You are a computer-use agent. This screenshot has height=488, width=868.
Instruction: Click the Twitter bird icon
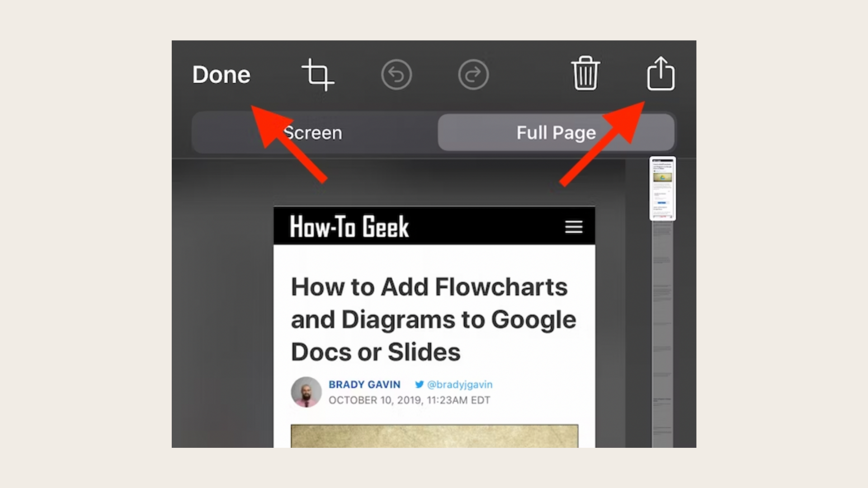[x=420, y=385]
